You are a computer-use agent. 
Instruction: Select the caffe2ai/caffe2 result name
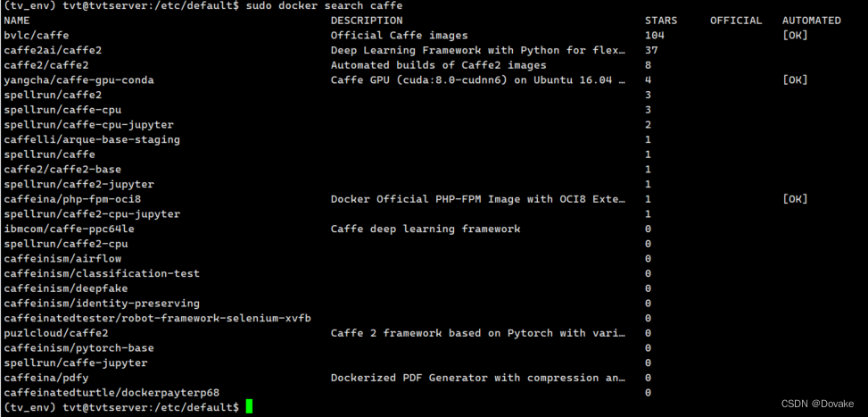[x=53, y=50]
